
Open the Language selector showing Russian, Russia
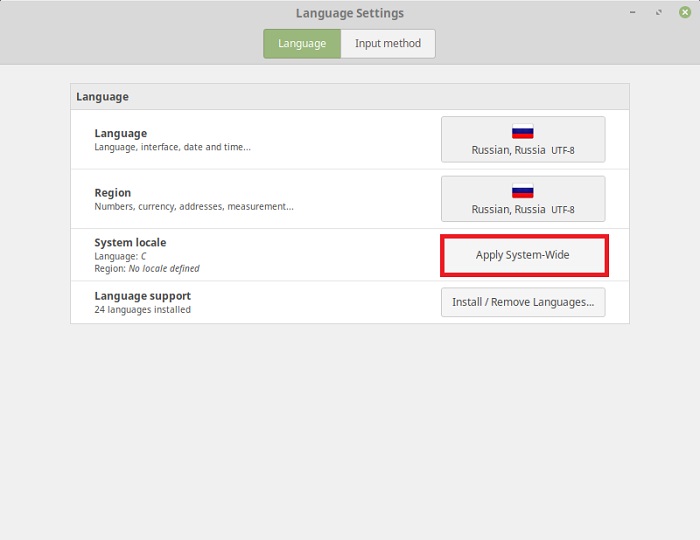[x=523, y=139]
